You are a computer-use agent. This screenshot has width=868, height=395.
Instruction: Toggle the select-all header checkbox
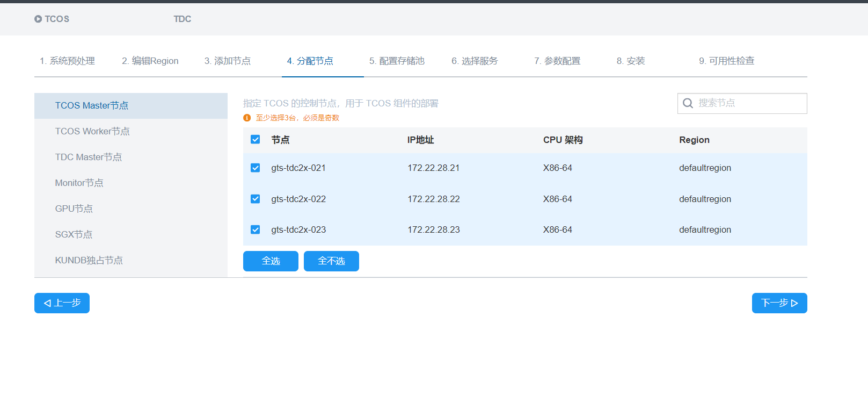[x=256, y=140]
